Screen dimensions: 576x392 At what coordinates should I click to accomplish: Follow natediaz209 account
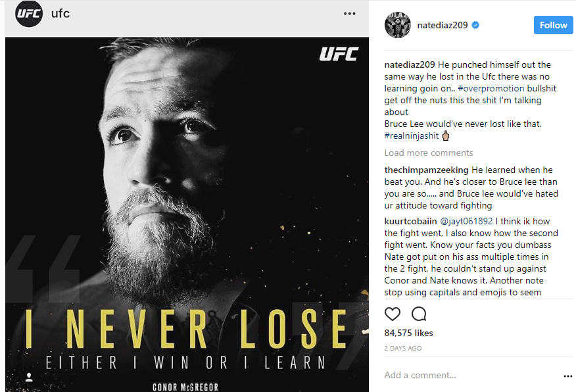tap(553, 25)
